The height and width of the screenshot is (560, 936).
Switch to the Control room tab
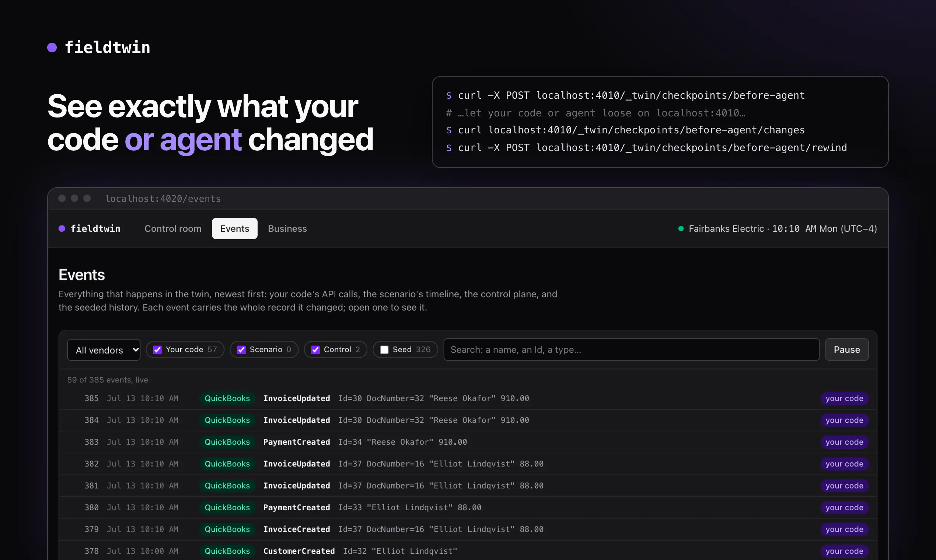(x=173, y=229)
